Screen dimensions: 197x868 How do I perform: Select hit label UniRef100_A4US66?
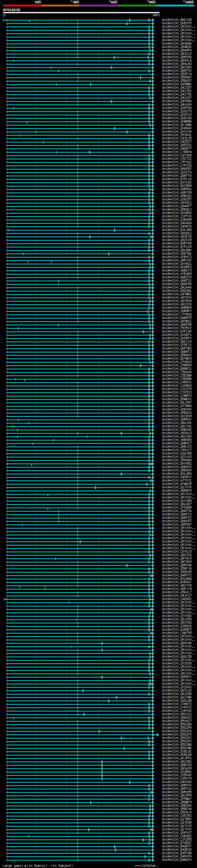(177, 782)
